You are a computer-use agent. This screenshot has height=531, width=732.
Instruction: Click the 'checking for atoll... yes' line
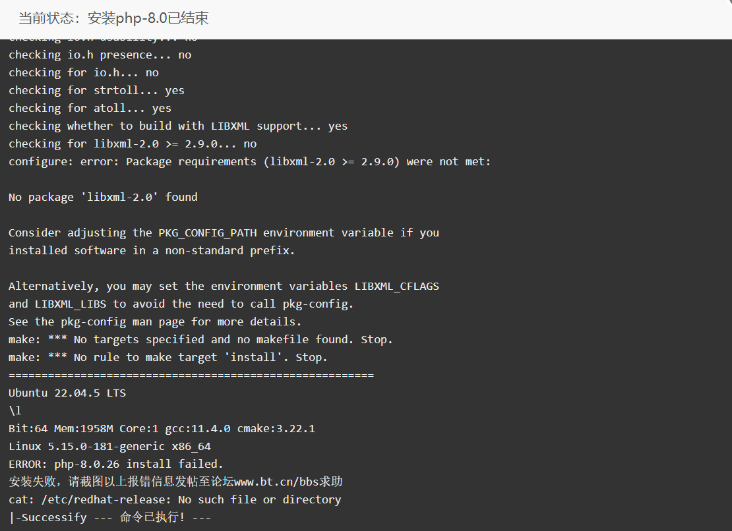(90, 108)
